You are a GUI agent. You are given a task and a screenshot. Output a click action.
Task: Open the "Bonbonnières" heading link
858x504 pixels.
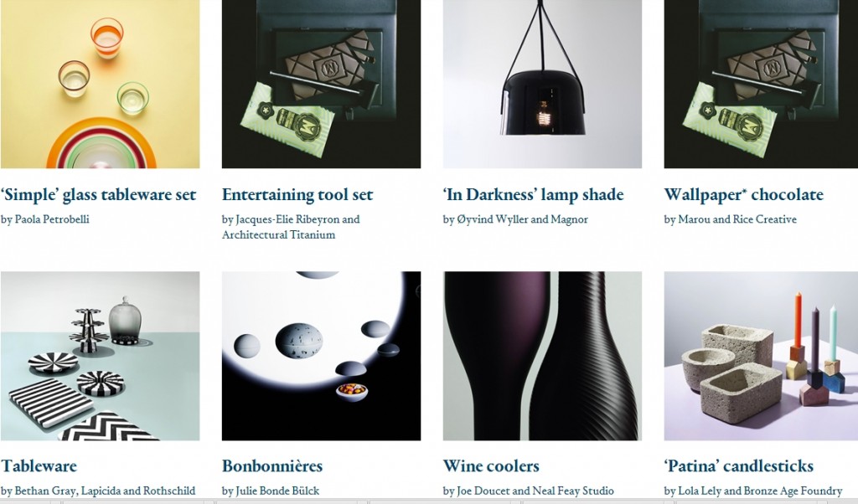[272, 466]
